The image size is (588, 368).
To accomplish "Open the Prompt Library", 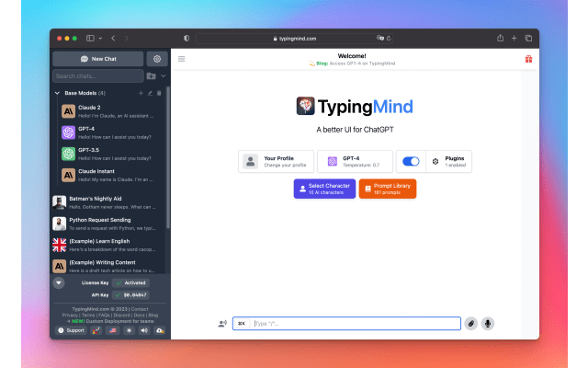I will (x=388, y=189).
